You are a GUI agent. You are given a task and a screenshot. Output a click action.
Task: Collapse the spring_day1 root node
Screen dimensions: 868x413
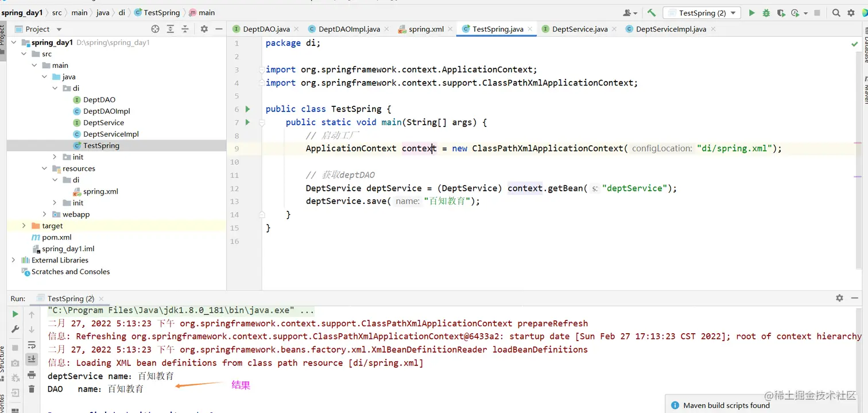(x=13, y=43)
